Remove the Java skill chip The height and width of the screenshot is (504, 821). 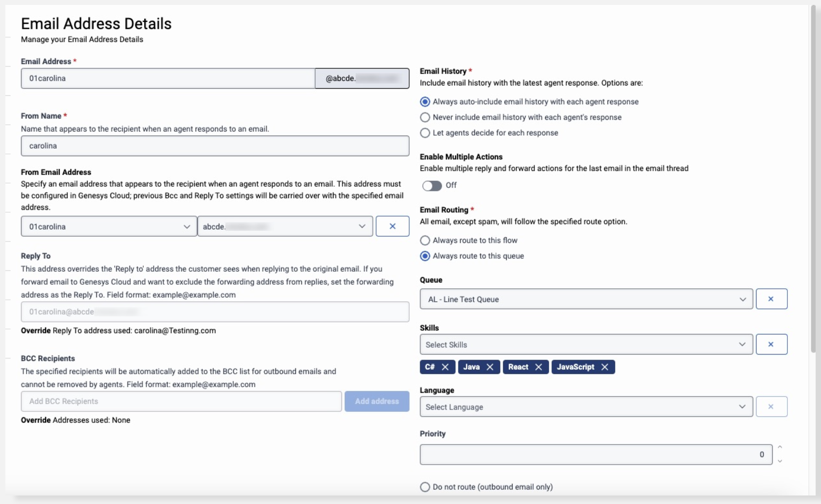491,367
